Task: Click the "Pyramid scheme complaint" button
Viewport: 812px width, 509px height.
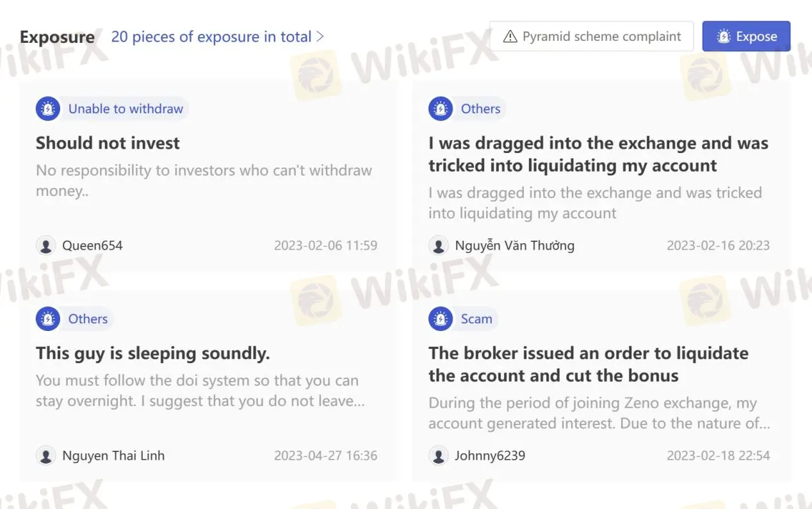Action: point(592,36)
